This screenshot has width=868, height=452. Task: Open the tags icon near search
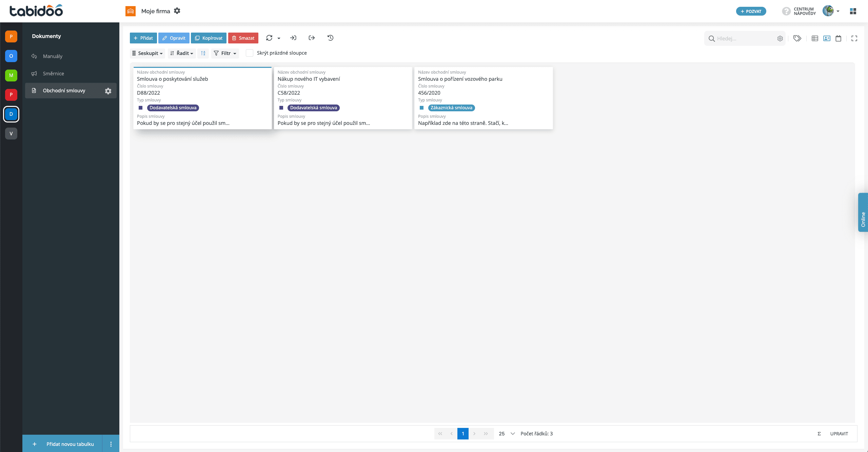pyautogui.click(x=797, y=38)
